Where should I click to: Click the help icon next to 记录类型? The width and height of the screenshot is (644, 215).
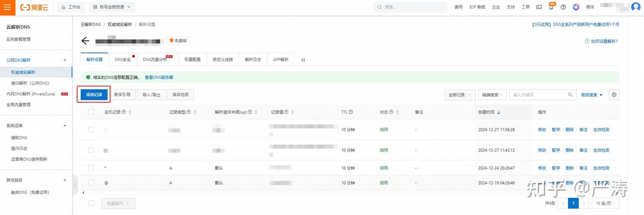tap(188, 112)
